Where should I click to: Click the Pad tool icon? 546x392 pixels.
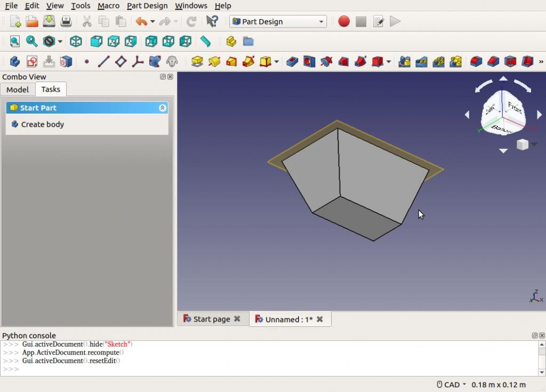(x=197, y=61)
